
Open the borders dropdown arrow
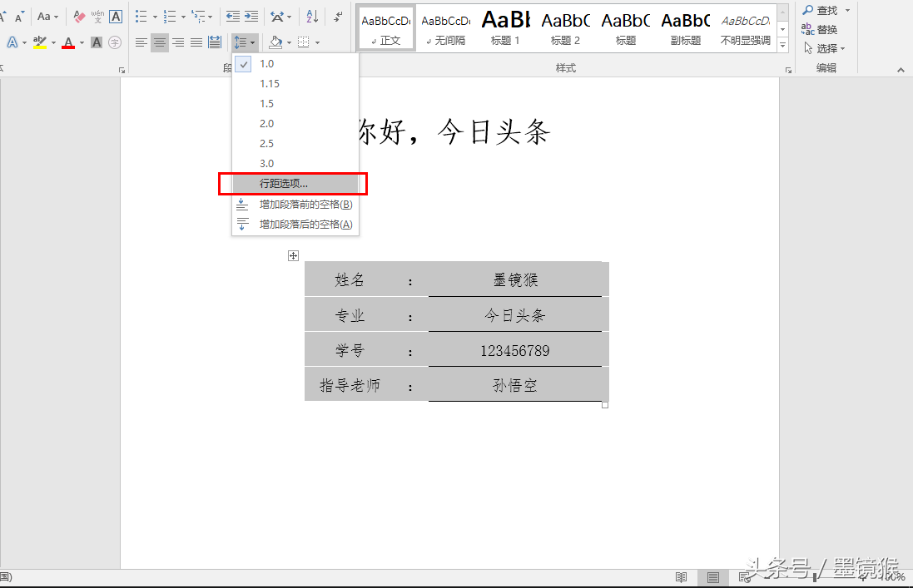tap(317, 42)
